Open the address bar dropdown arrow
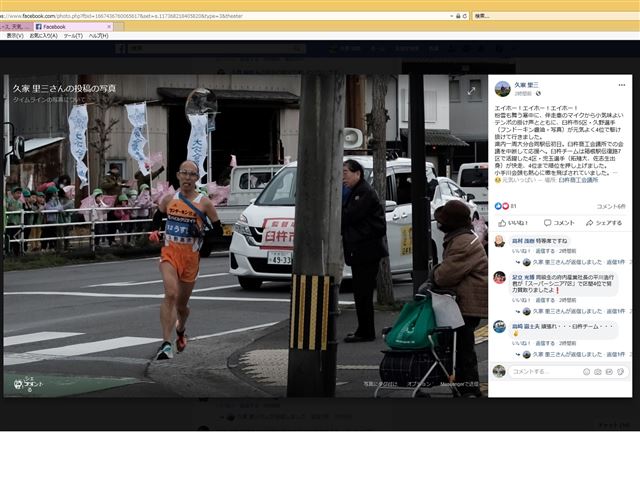Image resolution: width=640 pixels, height=479 pixels. pos(451,16)
